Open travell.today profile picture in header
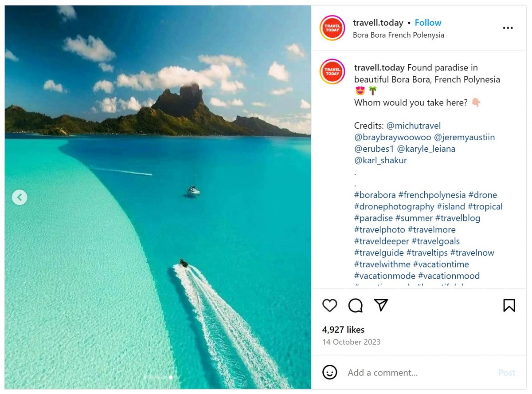 [332, 28]
